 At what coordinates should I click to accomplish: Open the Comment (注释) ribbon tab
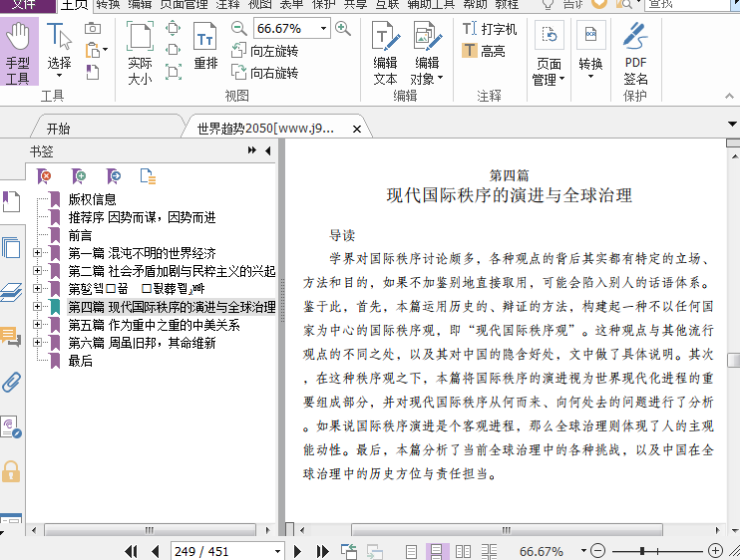[228, 5]
